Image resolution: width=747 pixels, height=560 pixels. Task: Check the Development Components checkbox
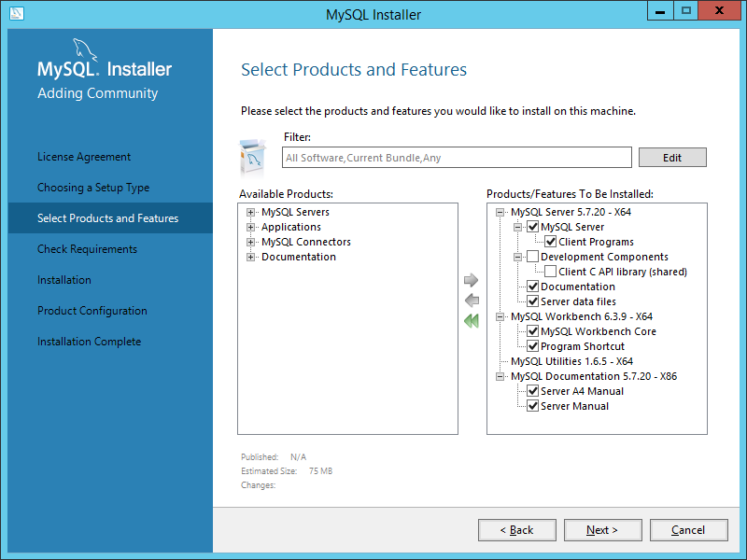pos(532,257)
